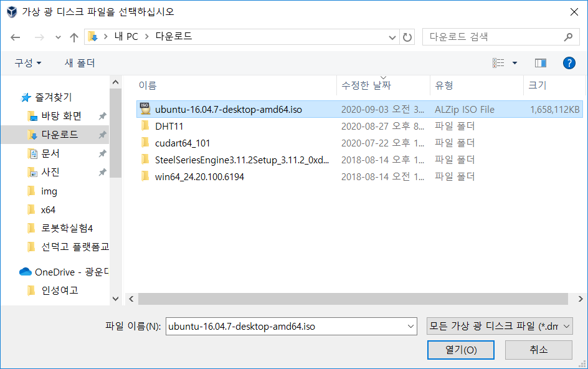The width and height of the screenshot is (588, 369).
Task: Click ALZip ISO File type cell
Action: pos(465,110)
